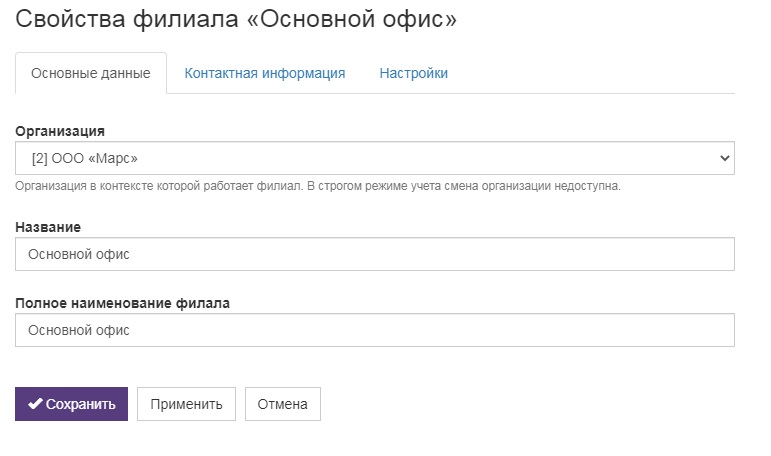Click the Название input field
Image resolution: width=771 pixels, height=456 pixels.
[375, 254]
